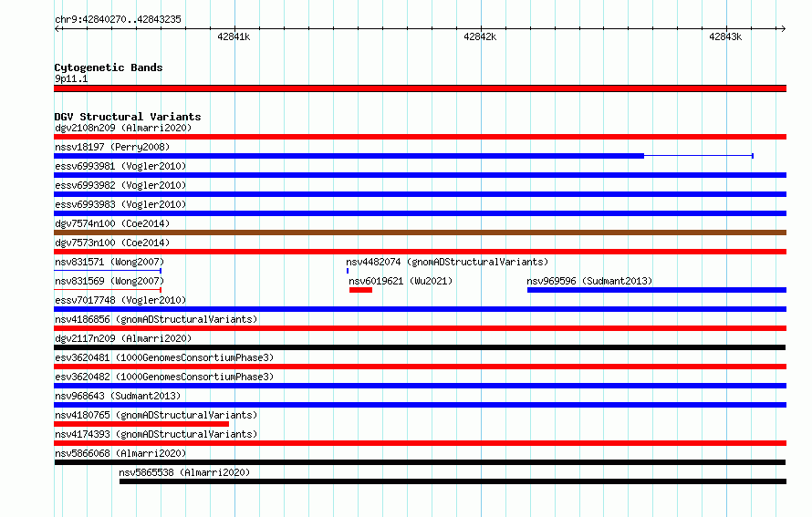Click the 9p11.1 band label
Screen dimensions: 812x517
pyautogui.click(x=71, y=78)
